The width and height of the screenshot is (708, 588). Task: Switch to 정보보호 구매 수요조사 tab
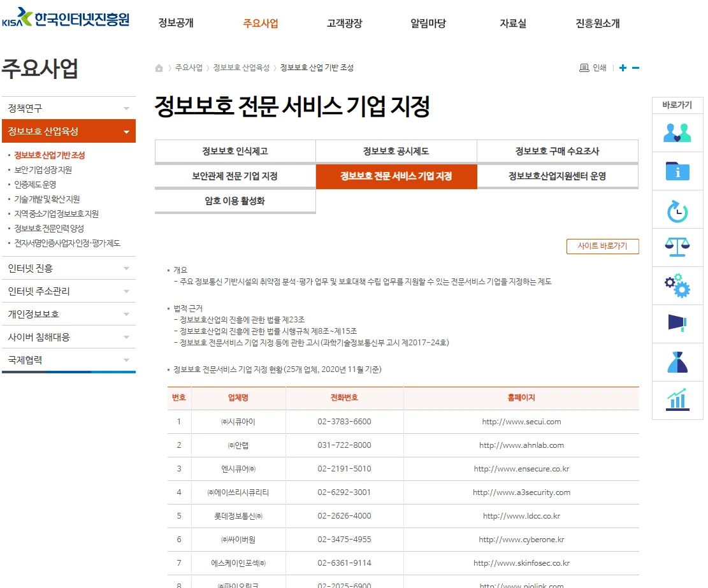pos(558,151)
